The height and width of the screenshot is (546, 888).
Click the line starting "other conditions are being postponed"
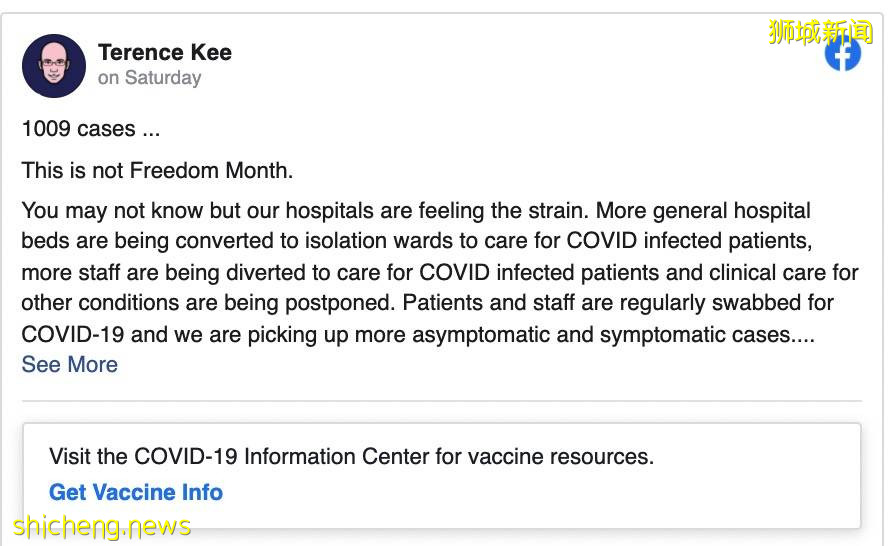tap(427, 302)
